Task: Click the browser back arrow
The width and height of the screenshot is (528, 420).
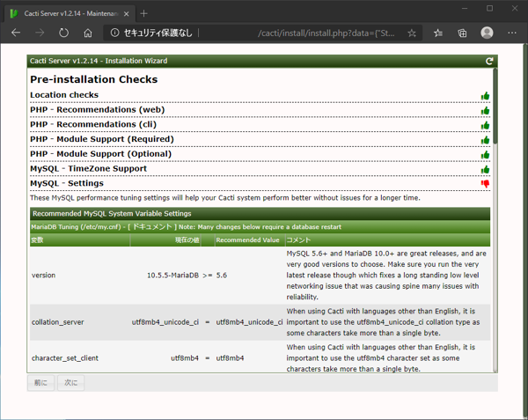Action: click(x=16, y=33)
